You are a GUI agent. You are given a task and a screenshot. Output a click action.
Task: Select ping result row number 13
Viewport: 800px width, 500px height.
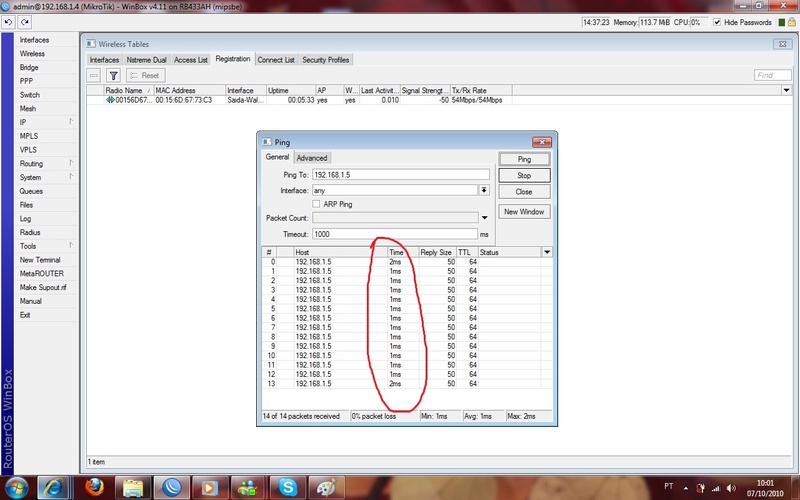(x=407, y=384)
